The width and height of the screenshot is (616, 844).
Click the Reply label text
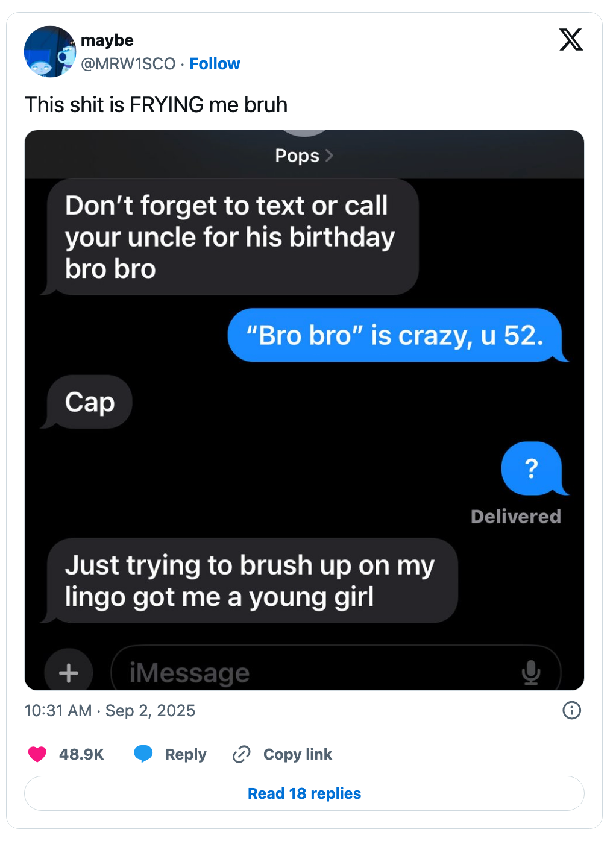coord(185,754)
